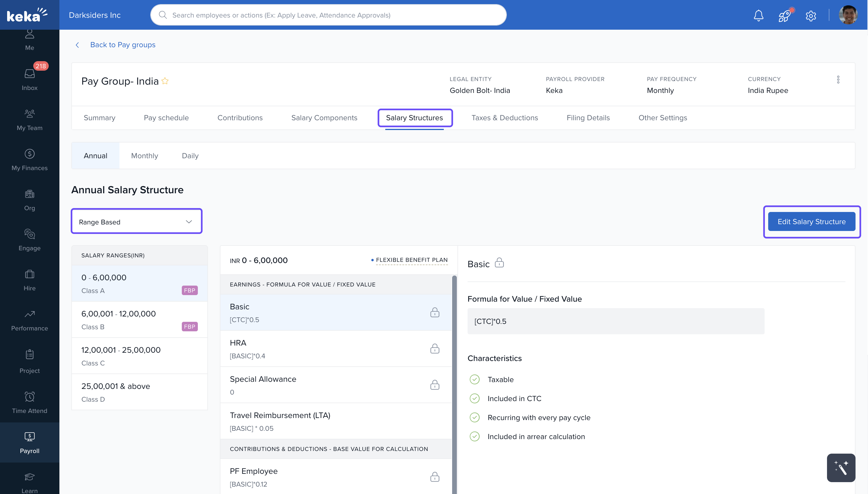868x494 pixels.
Task: Open the notifications bell icon
Action: tap(758, 15)
